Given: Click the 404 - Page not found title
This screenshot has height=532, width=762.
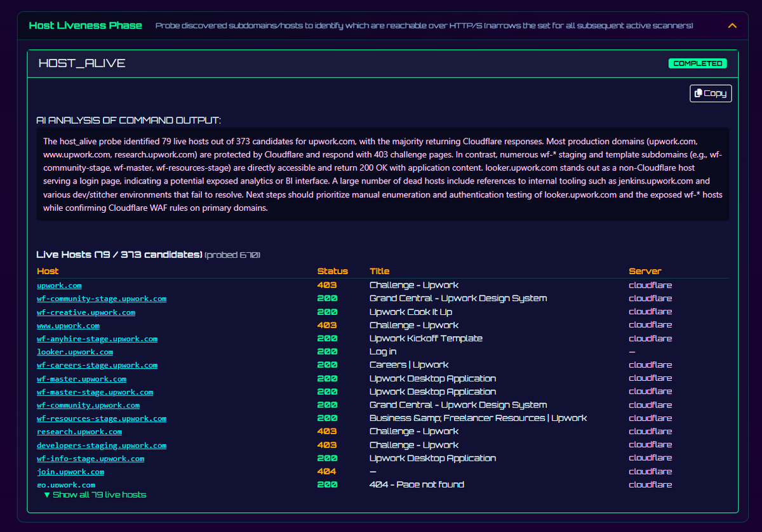Looking at the screenshot, I should (417, 484).
